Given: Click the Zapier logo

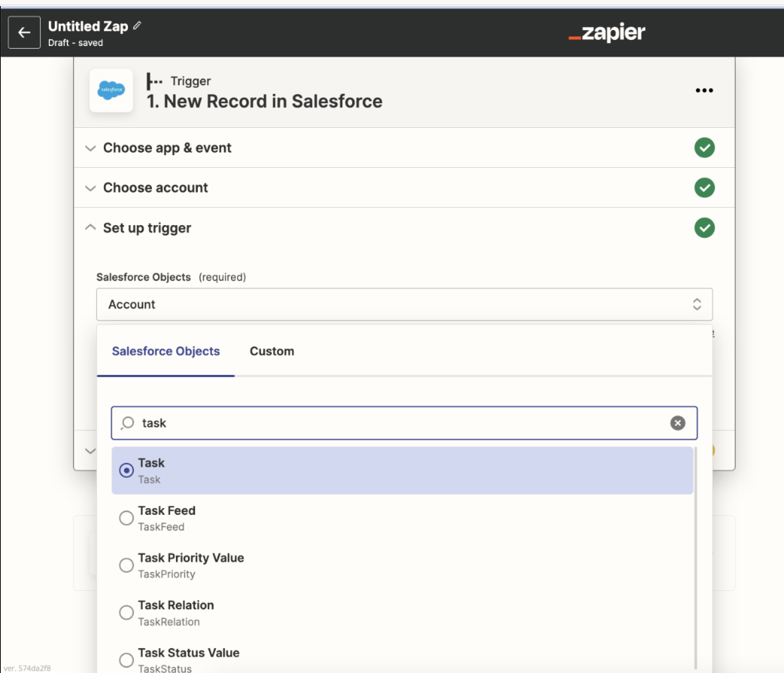Looking at the screenshot, I should (x=606, y=32).
